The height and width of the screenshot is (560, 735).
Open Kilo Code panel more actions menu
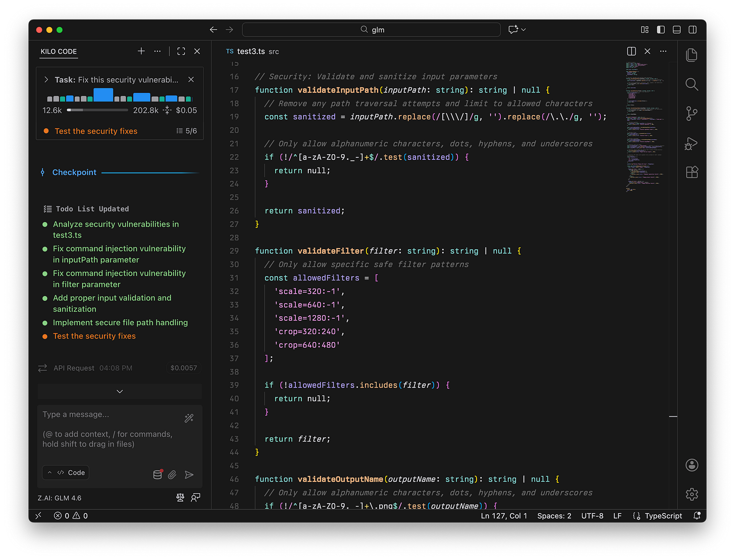click(x=157, y=51)
